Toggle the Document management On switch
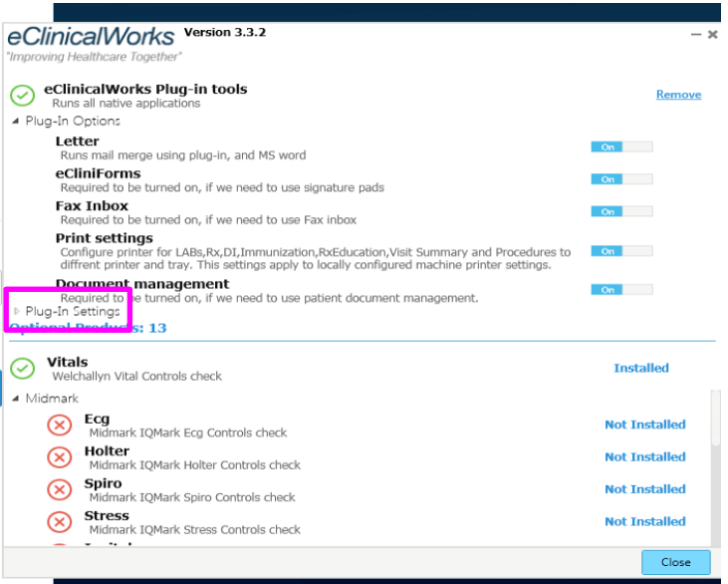This screenshot has width=728, height=584. pyautogui.click(x=621, y=289)
